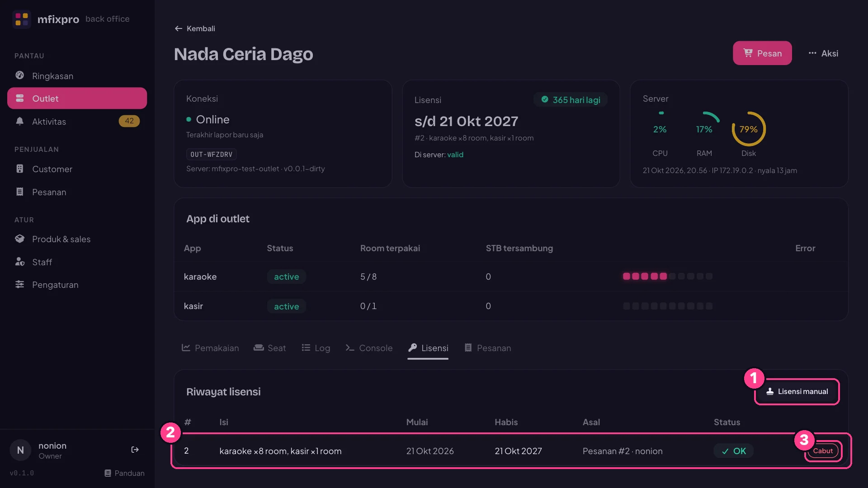Open the Aksi menu
This screenshot has height=488, width=868.
[x=823, y=53]
